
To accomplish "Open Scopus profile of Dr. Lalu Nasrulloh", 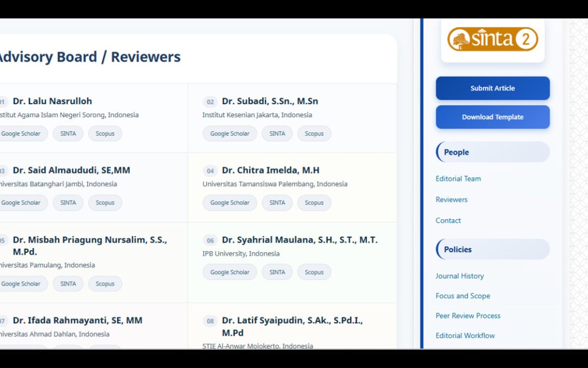I will coord(105,134).
